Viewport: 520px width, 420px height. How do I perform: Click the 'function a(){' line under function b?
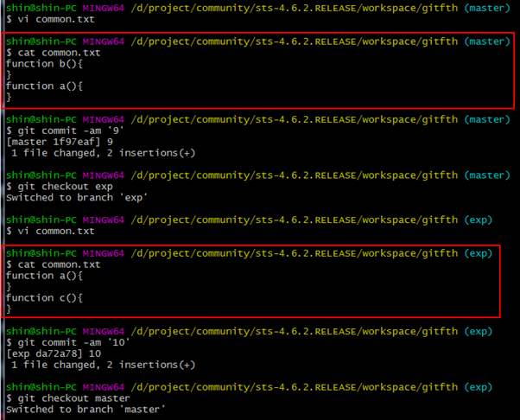pyautogui.click(x=44, y=86)
